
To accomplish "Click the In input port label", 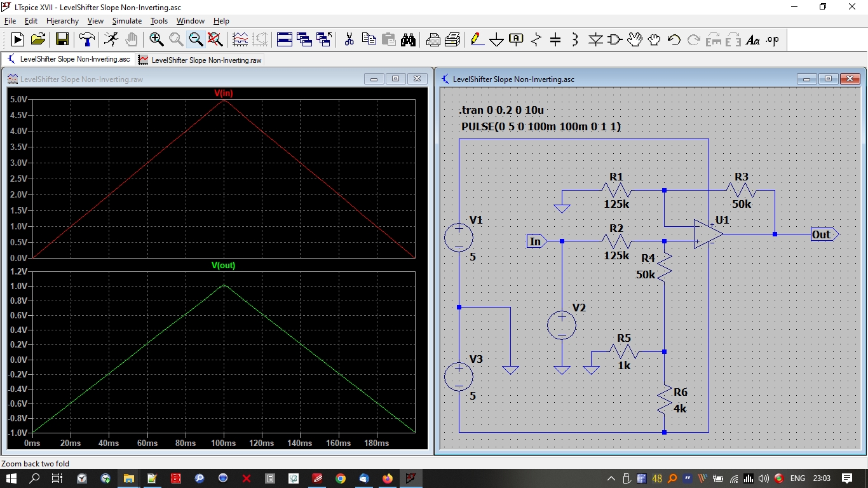I will [x=536, y=241].
